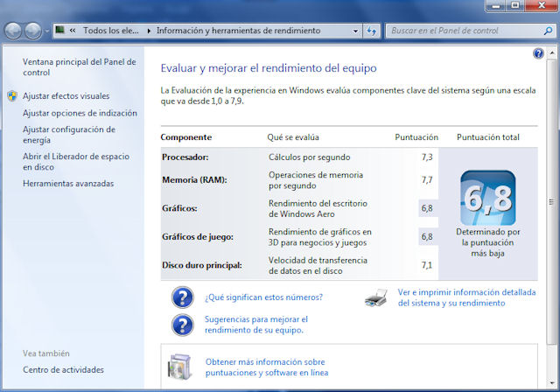Click the processor score 7,3
560x392 pixels.
pos(427,157)
